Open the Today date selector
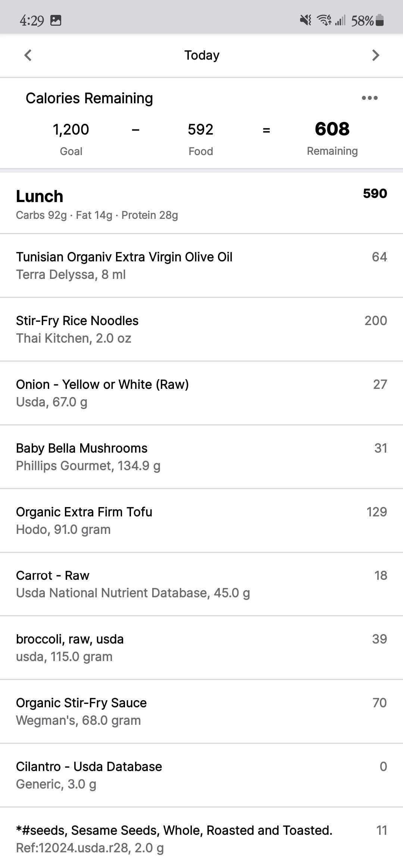 pyautogui.click(x=201, y=55)
